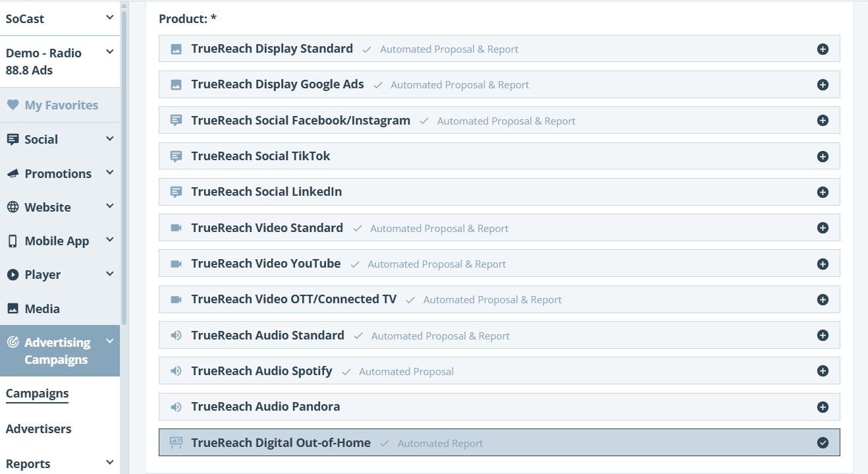Expand the Reports menu chevron
This screenshot has height=474, width=868.
click(110, 463)
